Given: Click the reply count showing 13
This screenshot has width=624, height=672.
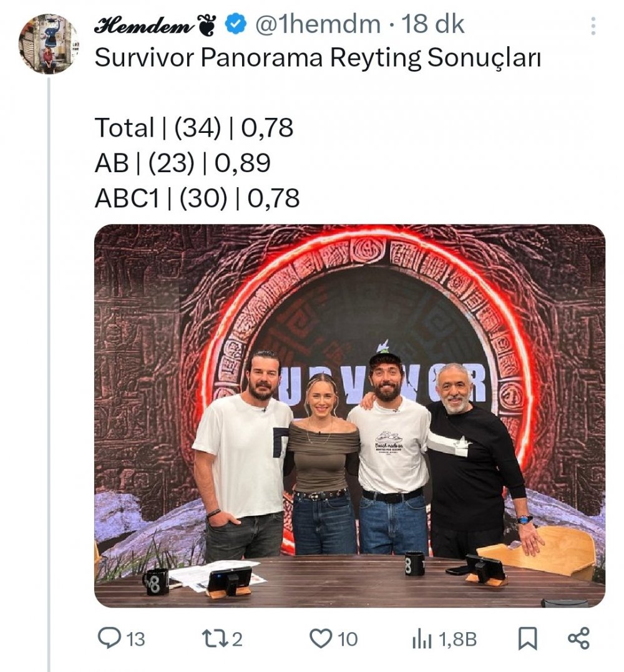Looking at the screenshot, I should (130, 638).
